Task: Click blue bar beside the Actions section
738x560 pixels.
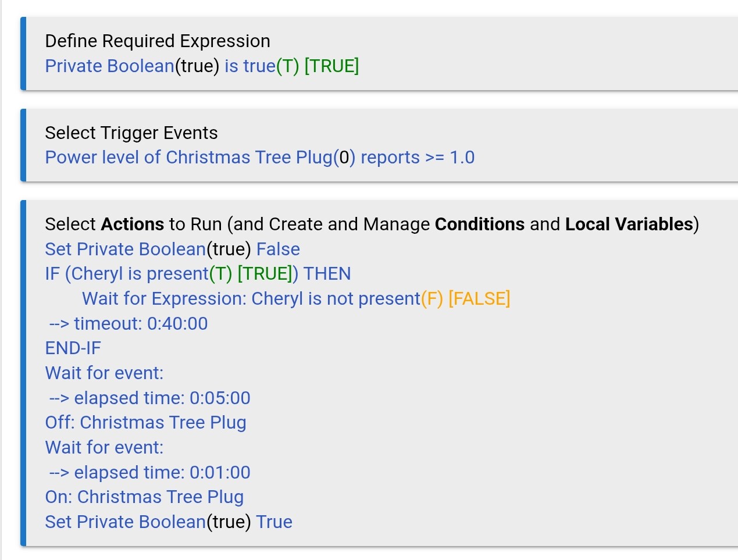Action: (23, 373)
